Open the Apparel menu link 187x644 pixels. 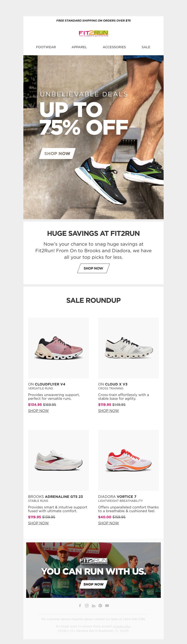coord(79,47)
